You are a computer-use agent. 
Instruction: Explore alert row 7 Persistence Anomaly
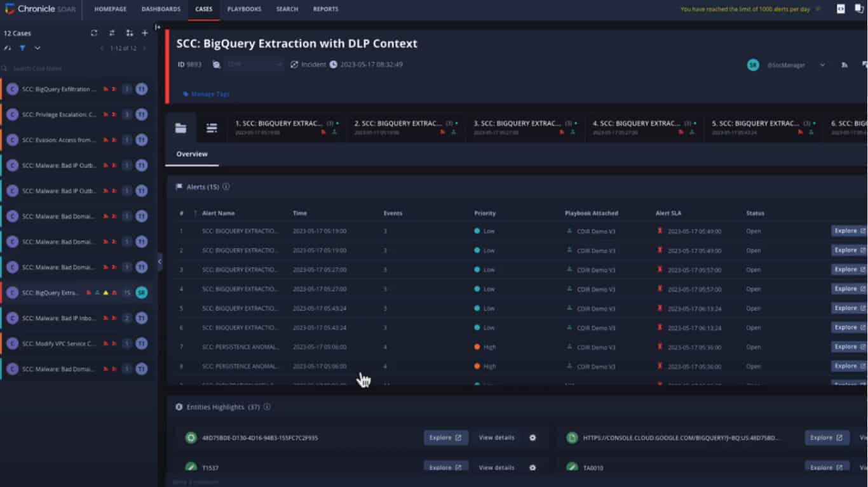pyautogui.click(x=849, y=347)
